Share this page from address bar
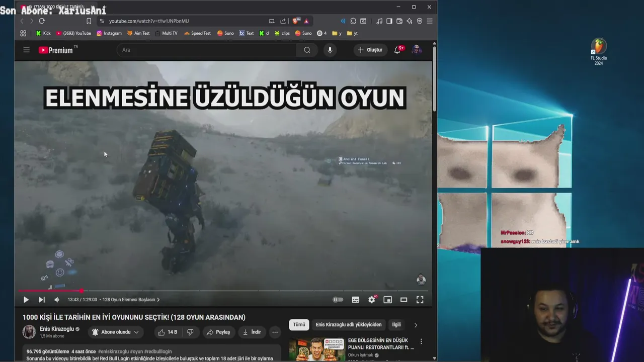The width and height of the screenshot is (644, 362). 283,21
